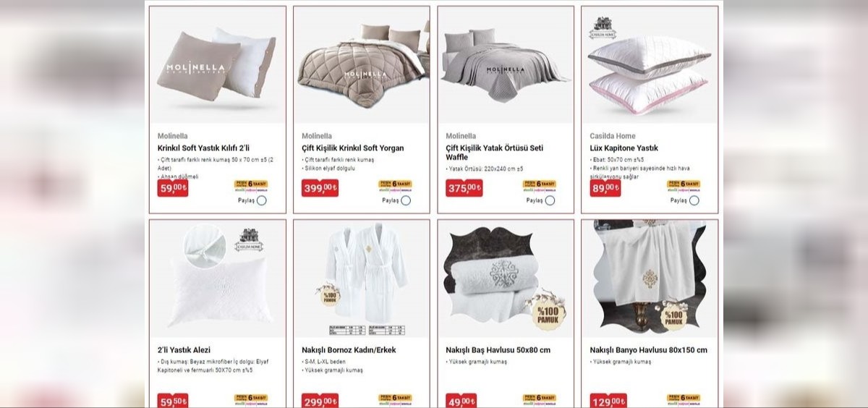Click %100 Pamuk badge on baş havlusu image

(548, 311)
